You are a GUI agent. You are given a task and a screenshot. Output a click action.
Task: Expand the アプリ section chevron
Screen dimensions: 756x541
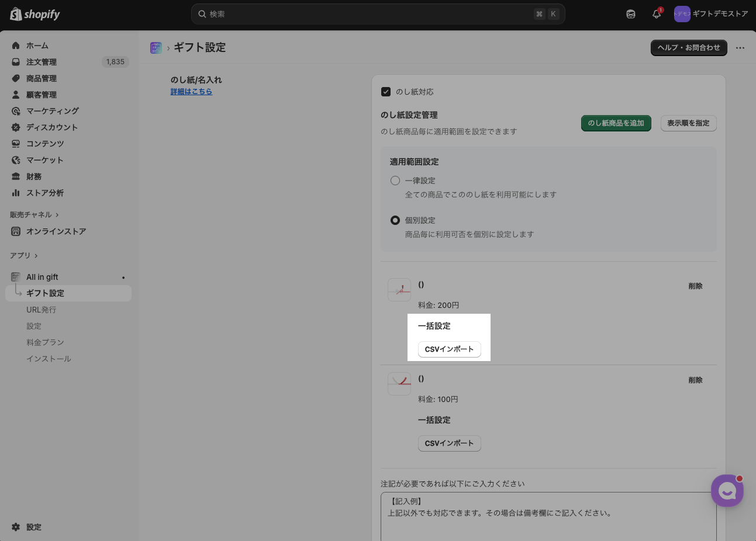pyautogui.click(x=36, y=256)
